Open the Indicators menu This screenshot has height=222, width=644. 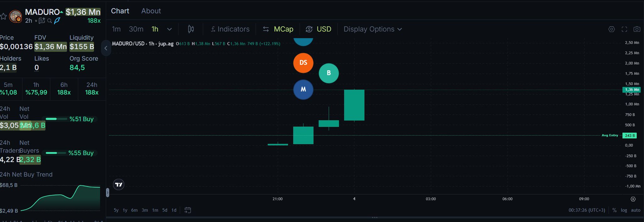[x=230, y=29]
